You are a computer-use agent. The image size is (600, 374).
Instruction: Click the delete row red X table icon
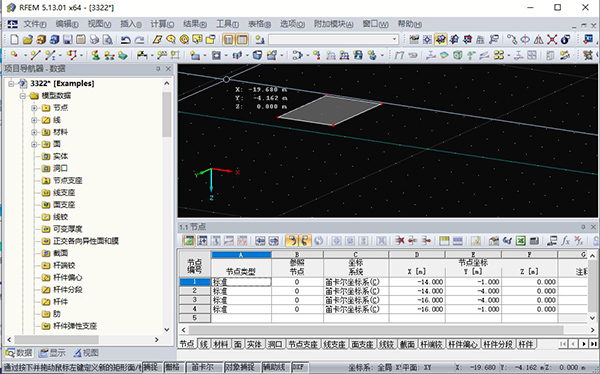click(x=400, y=241)
